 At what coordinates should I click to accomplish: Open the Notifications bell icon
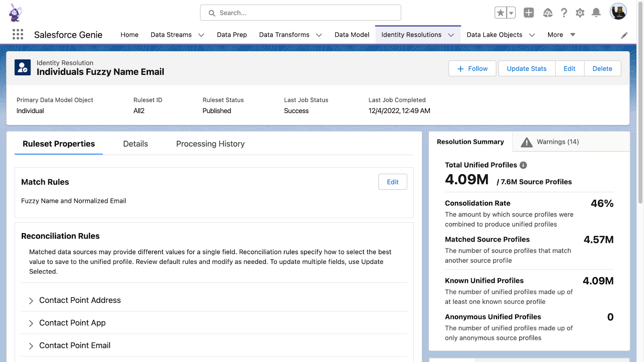click(596, 13)
